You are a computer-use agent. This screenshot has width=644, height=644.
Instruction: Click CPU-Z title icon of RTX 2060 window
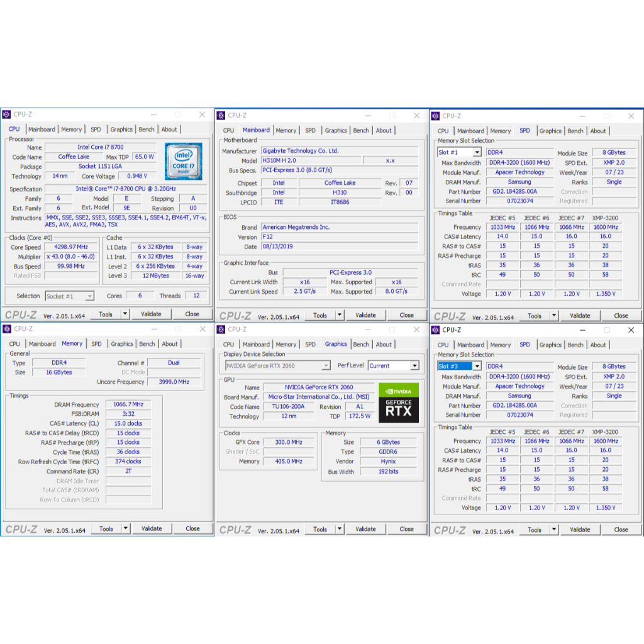click(221, 329)
